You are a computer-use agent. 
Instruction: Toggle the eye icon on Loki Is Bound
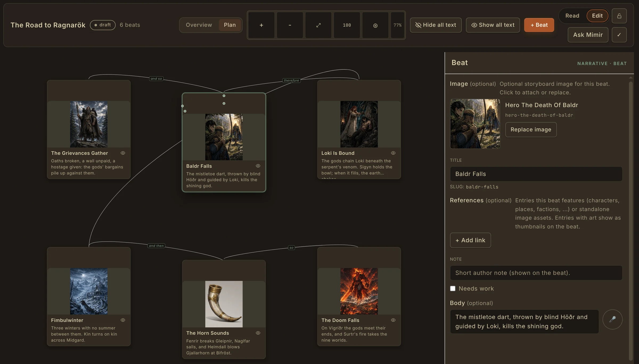coord(393,153)
